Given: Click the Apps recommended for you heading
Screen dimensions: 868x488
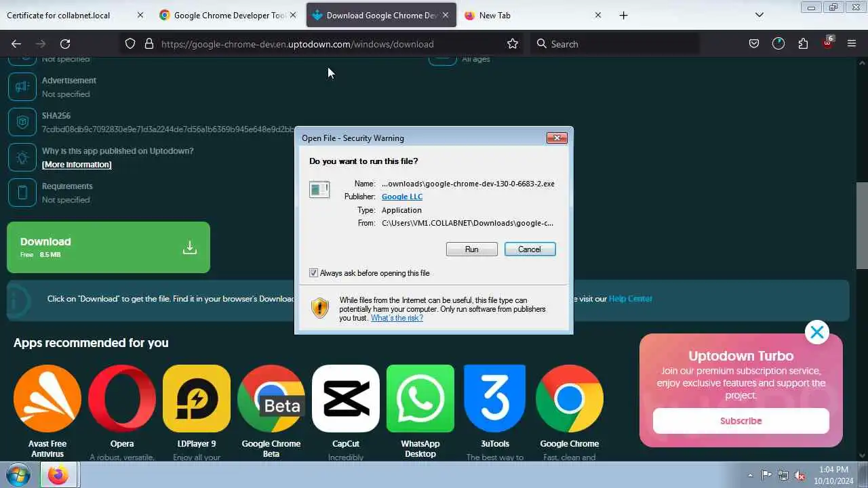Looking at the screenshot, I should click(91, 343).
